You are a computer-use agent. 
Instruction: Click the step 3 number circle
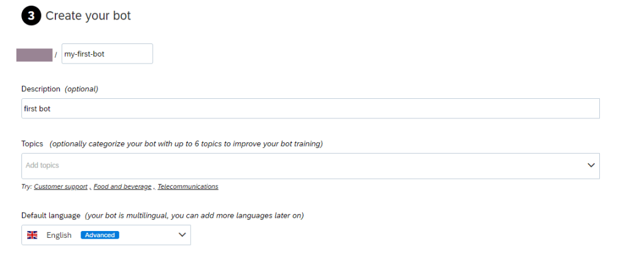[30, 16]
